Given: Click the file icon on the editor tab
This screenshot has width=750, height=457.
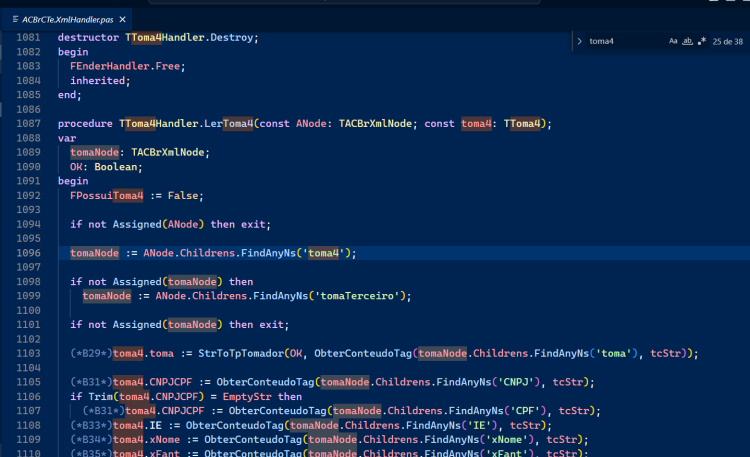Looking at the screenshot, I should [15, 20].
